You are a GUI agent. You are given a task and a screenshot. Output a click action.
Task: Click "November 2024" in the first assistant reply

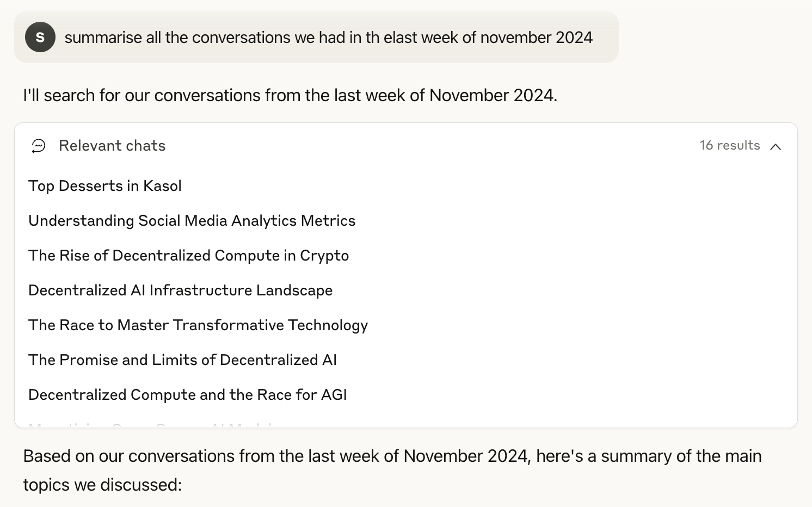pos(493,95)
